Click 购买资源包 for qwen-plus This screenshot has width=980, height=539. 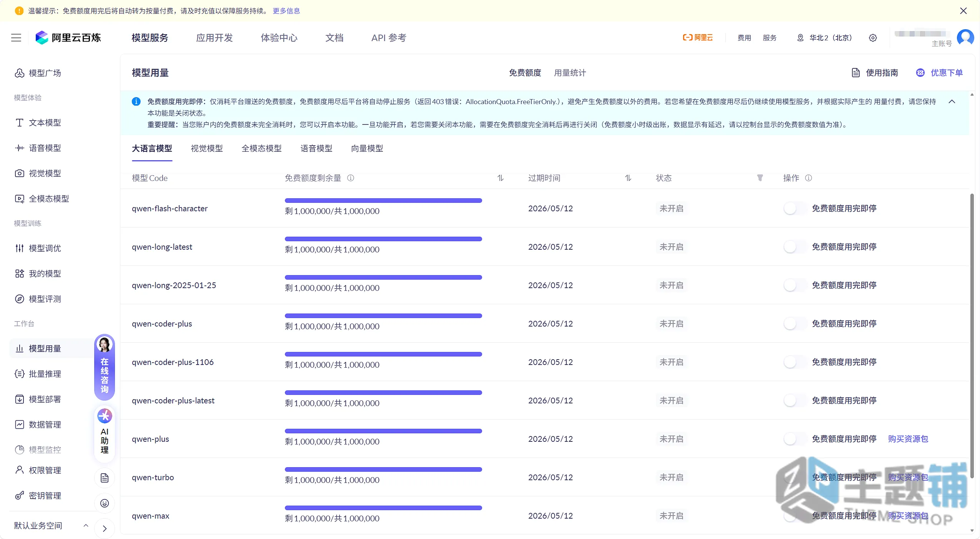click(908, 439)
